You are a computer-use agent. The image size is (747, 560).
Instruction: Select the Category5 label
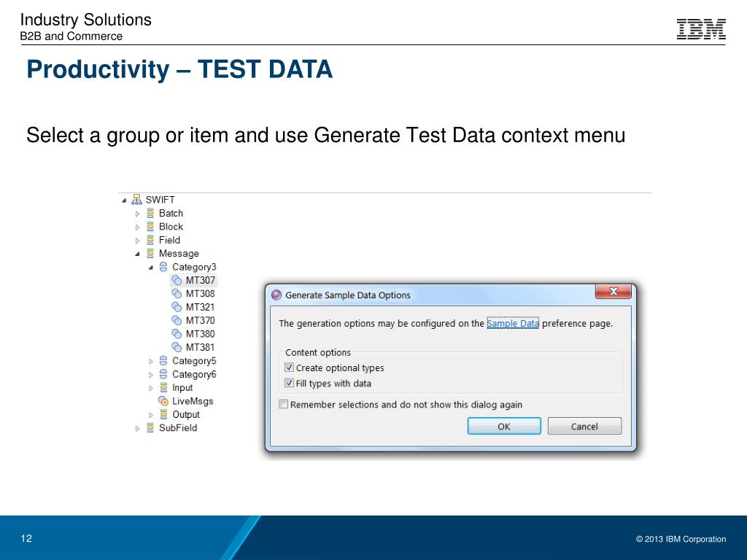click(194, 361)
